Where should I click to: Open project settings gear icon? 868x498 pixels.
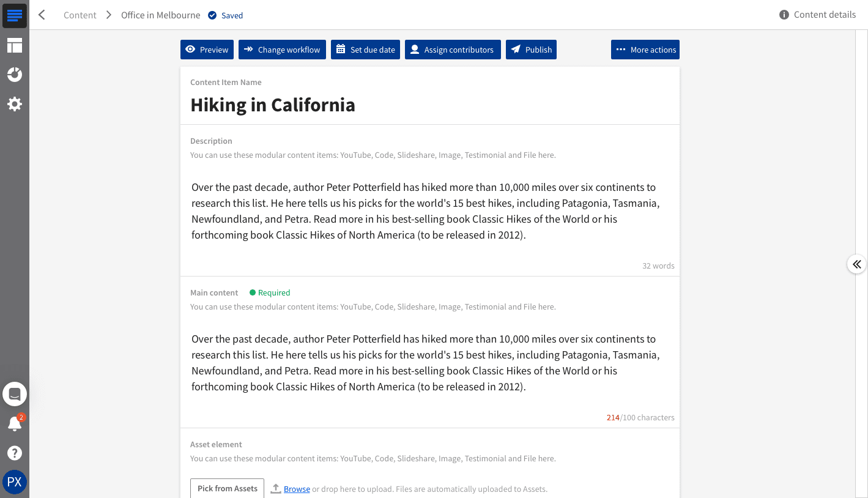[x=15, y=104]
